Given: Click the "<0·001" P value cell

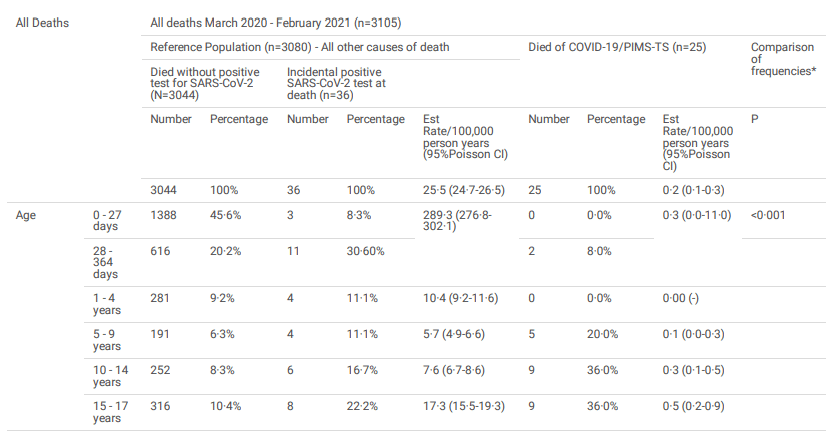Looking at the screenshot, I should 769,215.
